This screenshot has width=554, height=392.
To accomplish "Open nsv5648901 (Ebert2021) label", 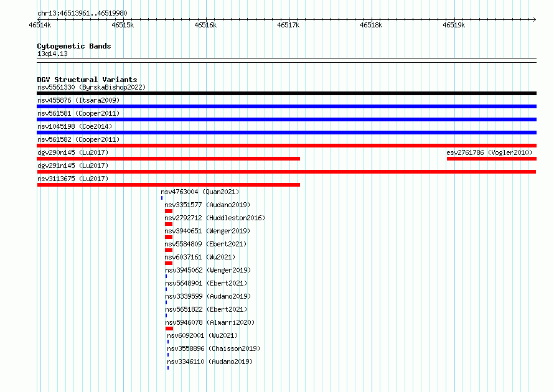I will click(206, 283).
